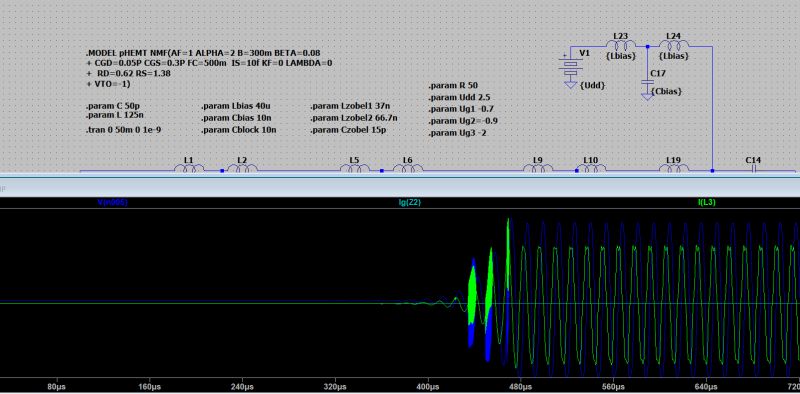
Task: Click the 560µs time axis label
Action: pyautogui.click(x=614, y=387)
